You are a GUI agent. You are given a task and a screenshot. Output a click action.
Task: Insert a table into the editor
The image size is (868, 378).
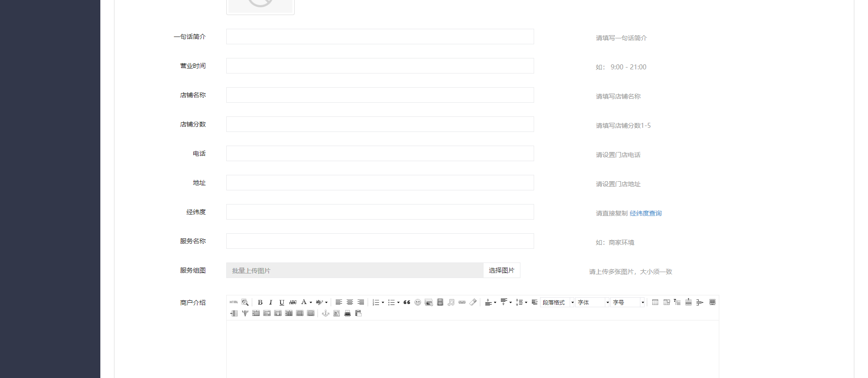pyautogui.click(x=655, y=302)
